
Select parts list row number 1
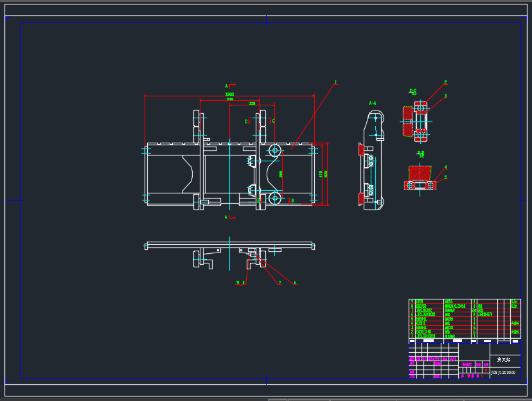465,336
